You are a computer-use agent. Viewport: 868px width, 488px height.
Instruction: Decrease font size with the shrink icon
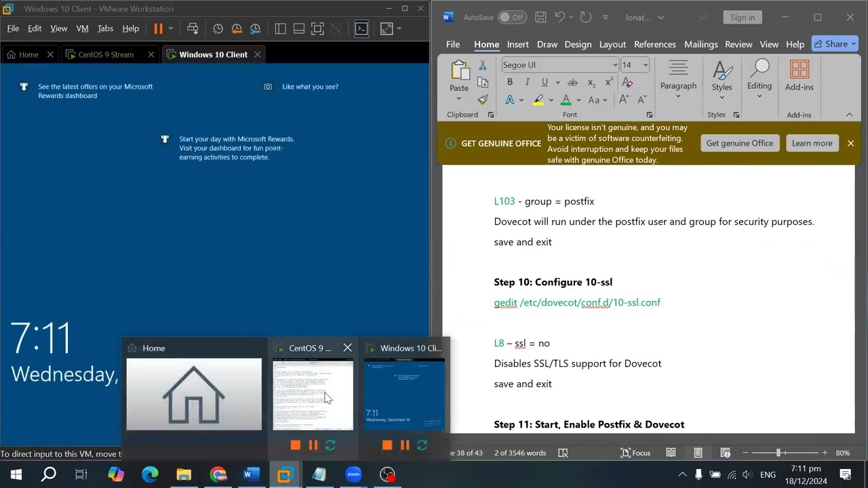click(x=642, y=100)
